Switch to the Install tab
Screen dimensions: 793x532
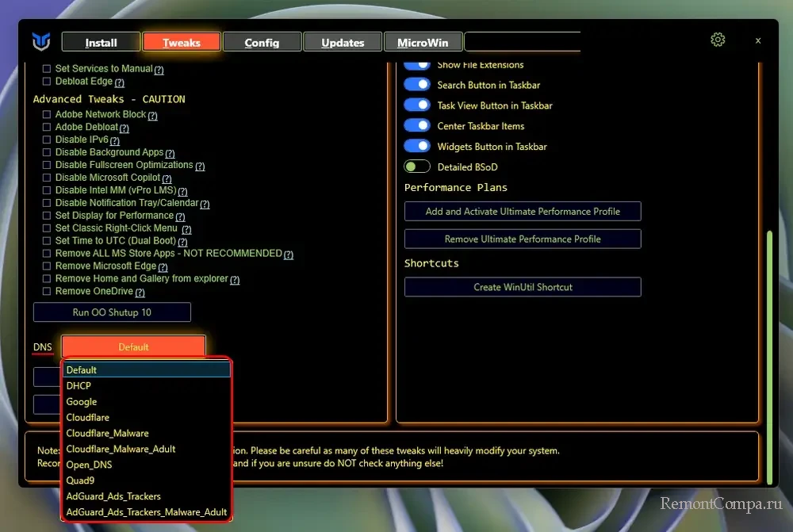pos(101,42)
